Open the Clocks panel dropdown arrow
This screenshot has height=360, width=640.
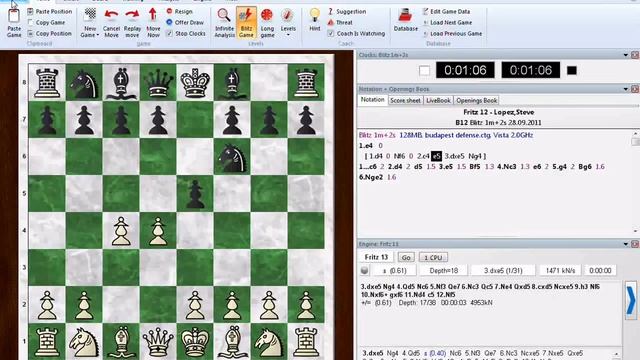click(626, 55)
